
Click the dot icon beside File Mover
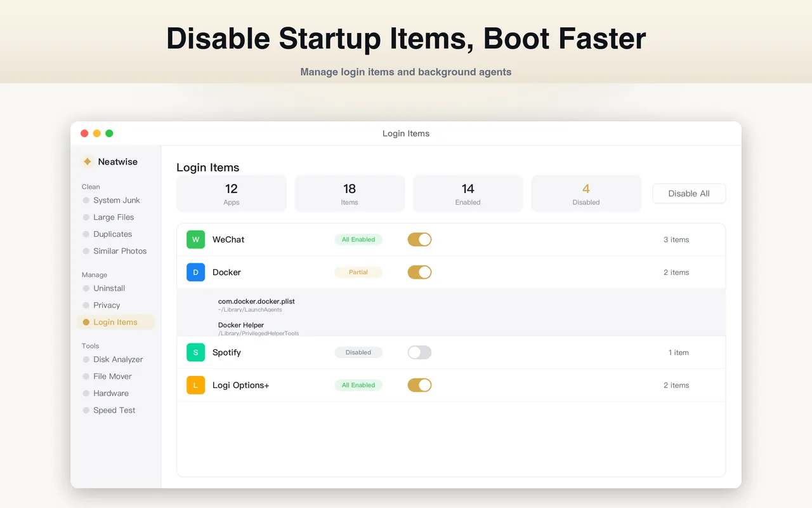(x=86, y=377)
